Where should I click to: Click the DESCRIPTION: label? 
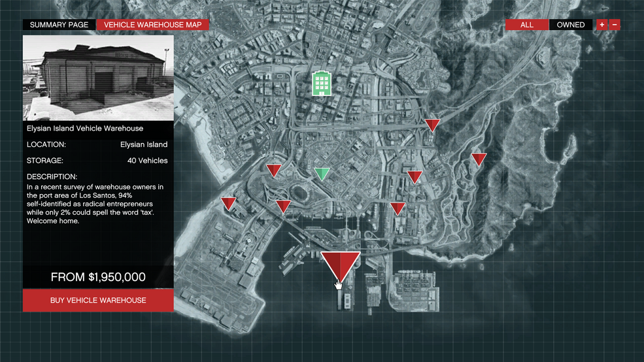pyautogui.click(x=52, y=176)
